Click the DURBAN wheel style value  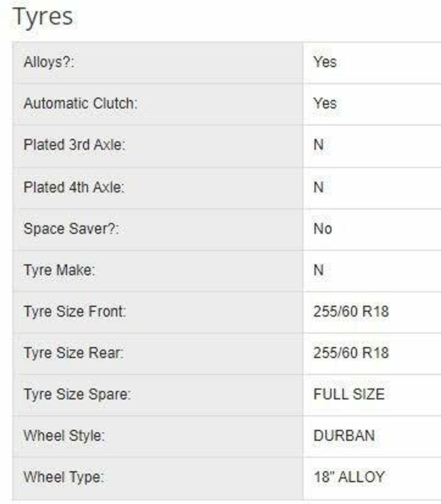(344, 435)
